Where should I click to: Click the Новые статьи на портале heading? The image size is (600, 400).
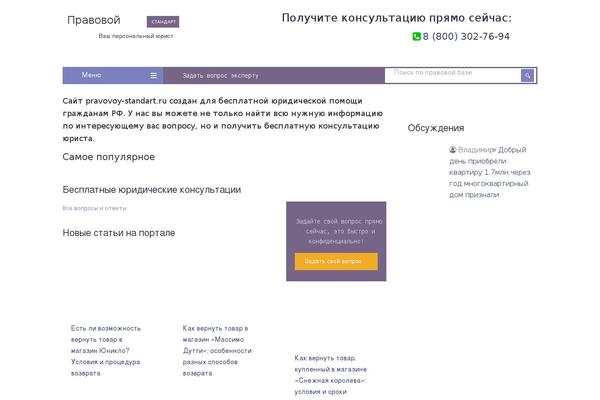pos(119,233)
